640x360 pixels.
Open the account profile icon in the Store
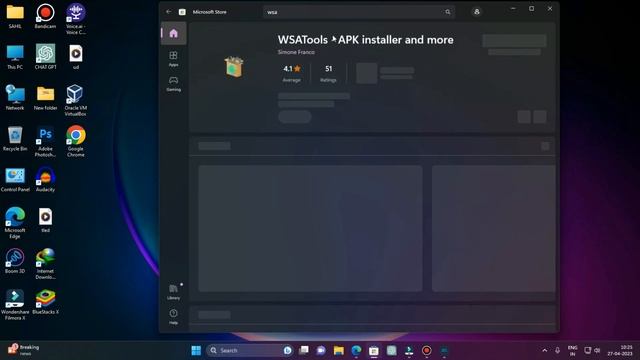pos(476,12)
